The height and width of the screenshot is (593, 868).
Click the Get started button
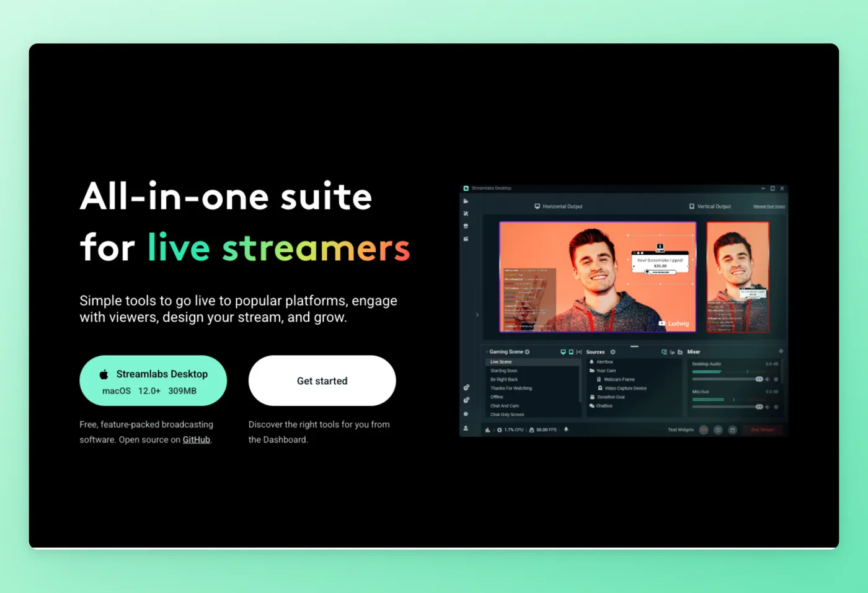322,380
